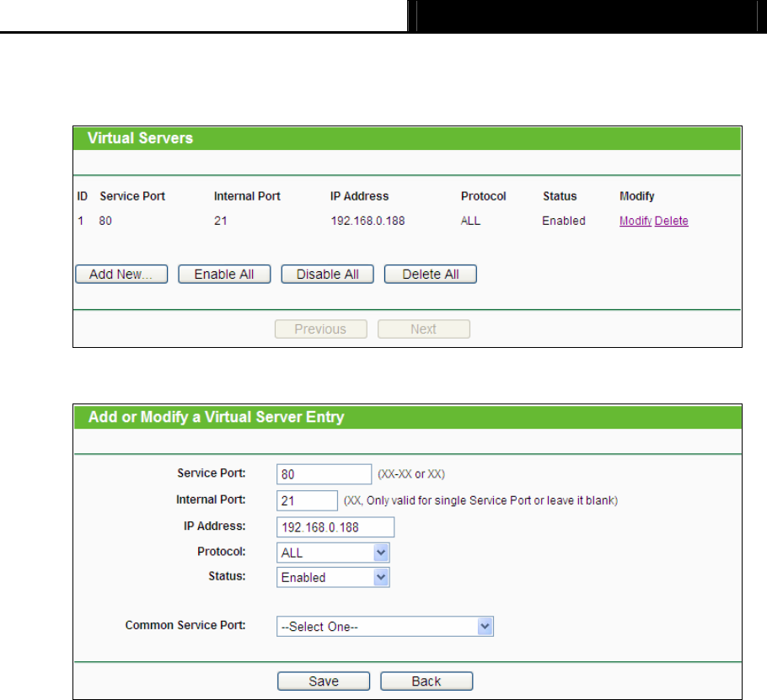The width and height of the screenshot is (767, 700).
Task: Select table cell IP 192.168.0.188
Action: [367, 221]
